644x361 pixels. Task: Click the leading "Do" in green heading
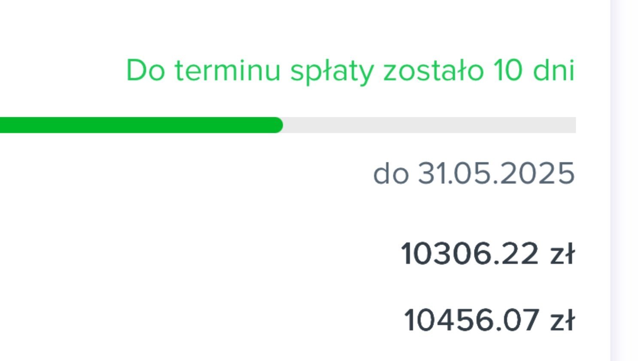(x=145, y=70)
